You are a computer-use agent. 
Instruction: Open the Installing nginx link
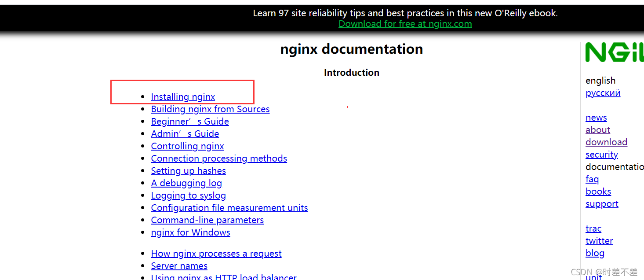tap(183, 97)
